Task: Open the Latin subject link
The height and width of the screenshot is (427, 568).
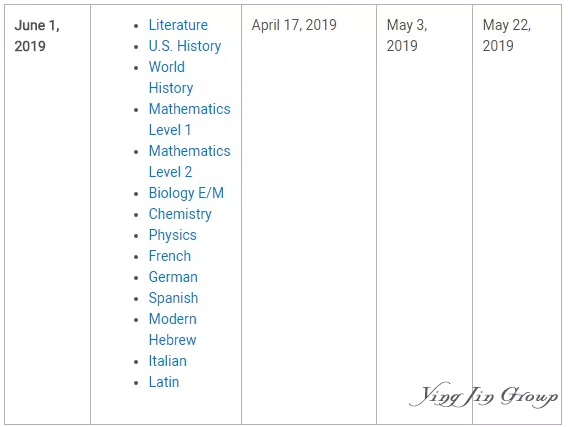Action: tap(164, 382)
